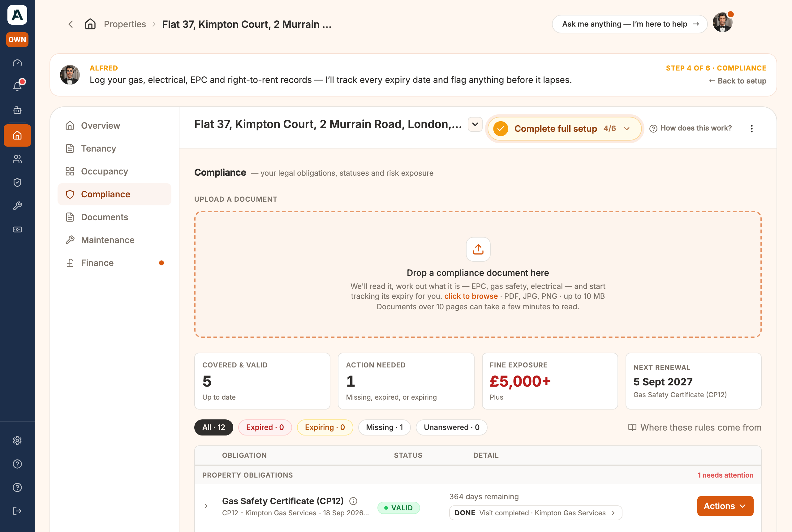Click the Next Renewal 5 Sept 2027 card
Screen dimensions: 792x532
tap(694, 381)
